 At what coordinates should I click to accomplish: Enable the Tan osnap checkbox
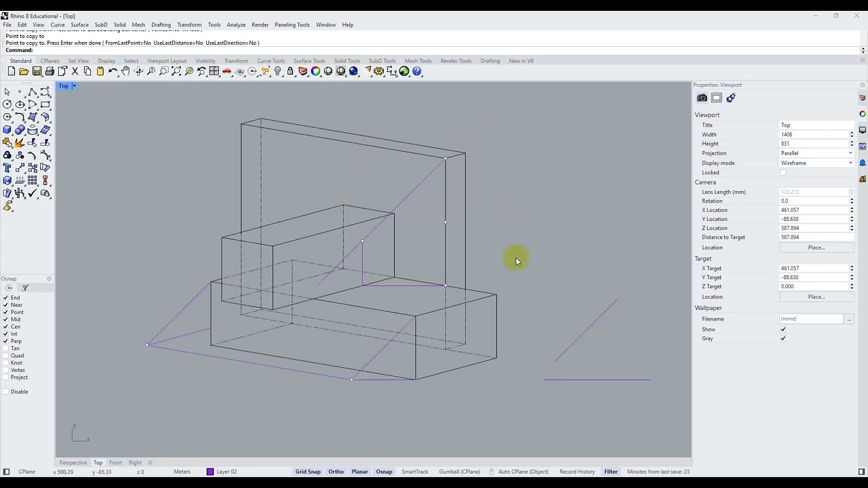click(6, 348)
